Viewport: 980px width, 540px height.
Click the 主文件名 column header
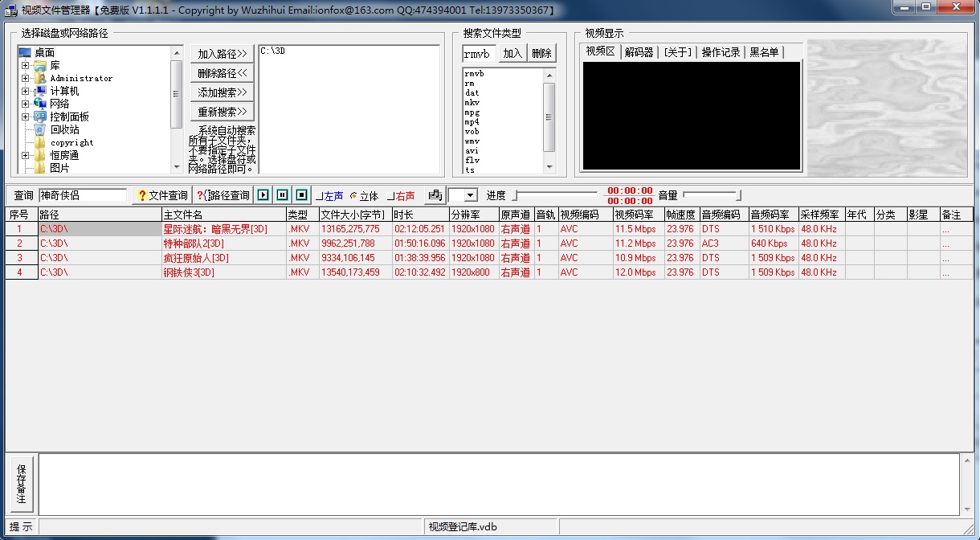[224, 215]
